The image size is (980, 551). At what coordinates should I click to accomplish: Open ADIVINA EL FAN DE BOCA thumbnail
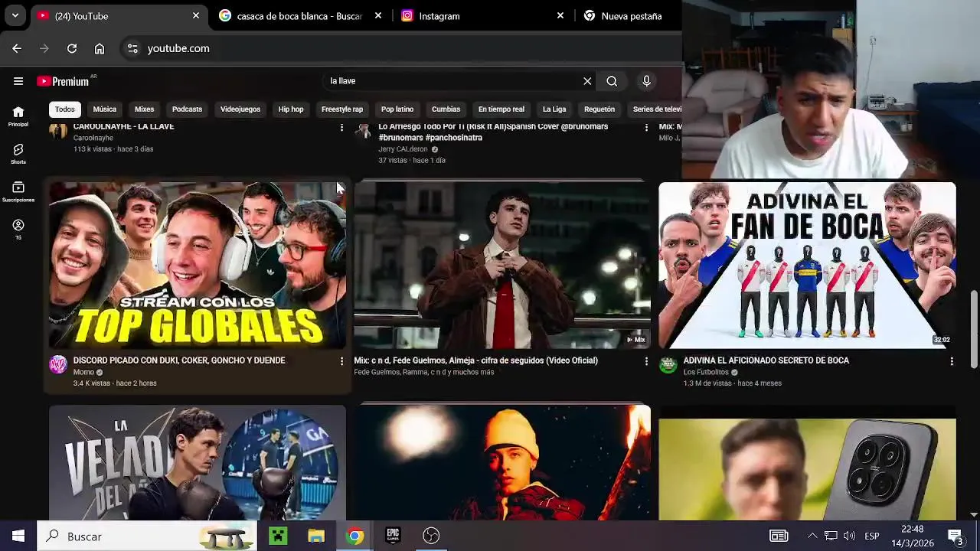[x=807, y=266]
